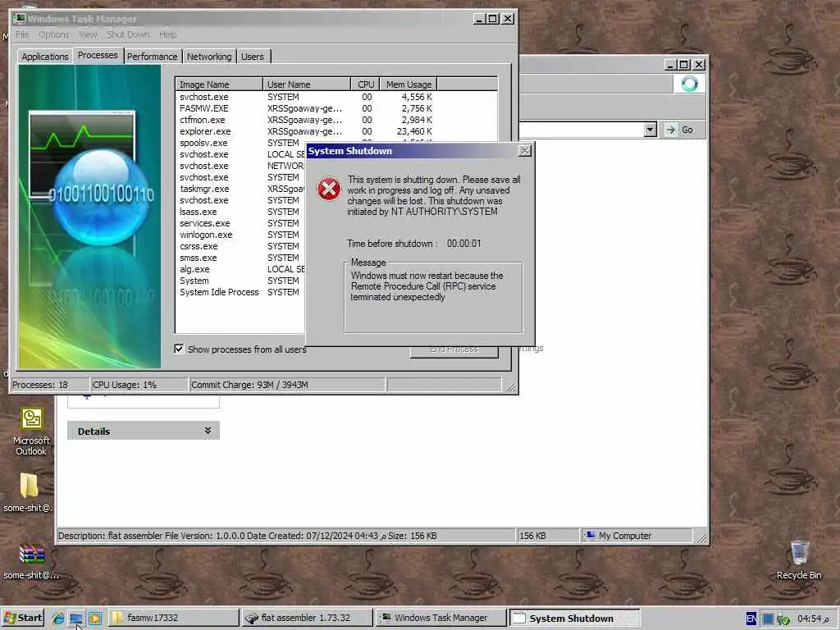Click the red error icon in System Shutdown
This screenshot has width=840, height=630.
328,189
